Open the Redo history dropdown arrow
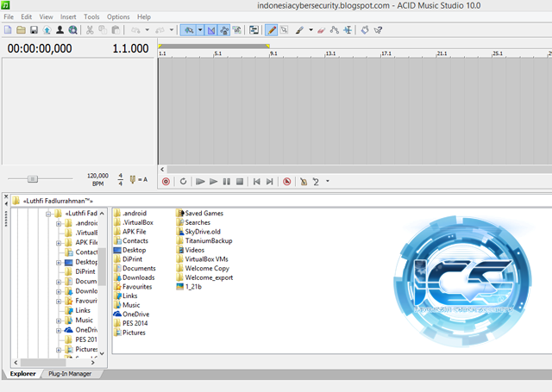This screenshot has width=552, height=392. 172,30
